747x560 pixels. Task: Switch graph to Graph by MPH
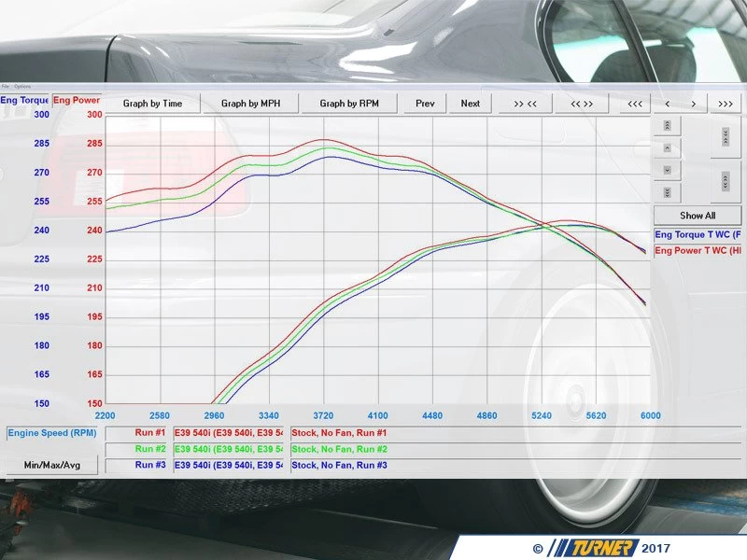pyautogui.click(x=250, y=104)
